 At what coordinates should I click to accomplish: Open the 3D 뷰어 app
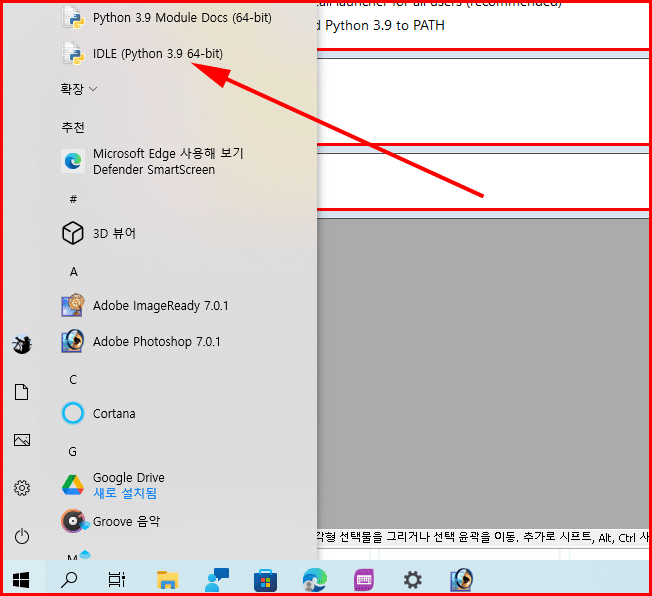pyautogui.click(x=99, y=233)
